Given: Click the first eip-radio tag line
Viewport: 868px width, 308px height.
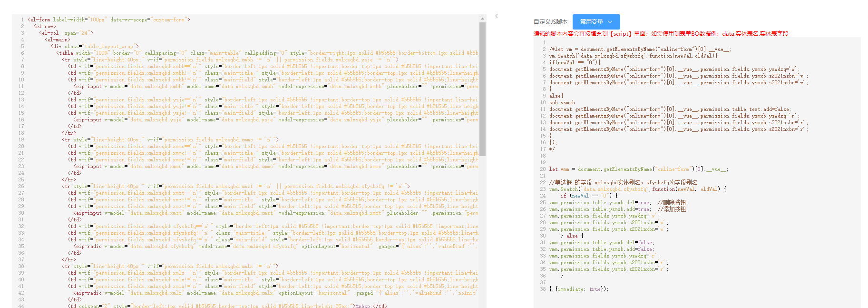Looking at the screenshot, I should (x=190, y=247).
